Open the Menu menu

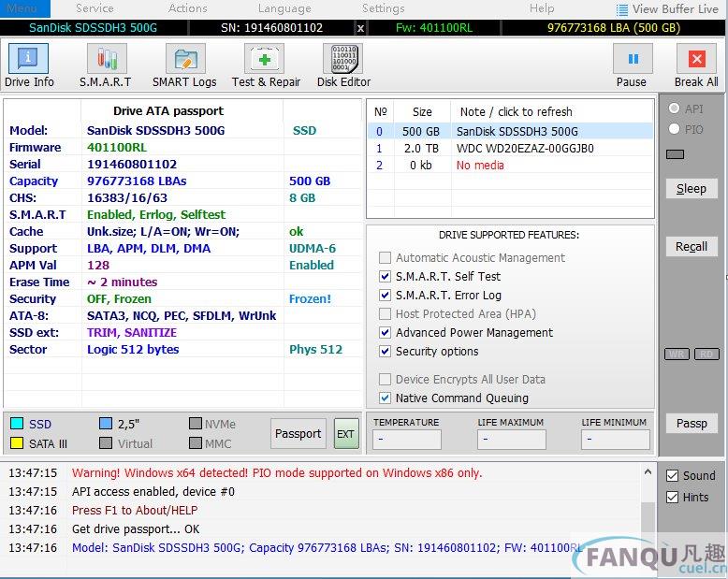tap(22, 8)
